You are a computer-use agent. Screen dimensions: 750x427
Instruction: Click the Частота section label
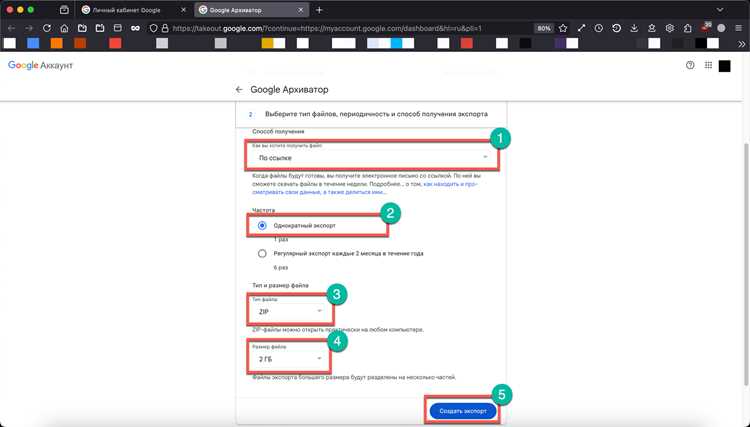coord(264,210)
